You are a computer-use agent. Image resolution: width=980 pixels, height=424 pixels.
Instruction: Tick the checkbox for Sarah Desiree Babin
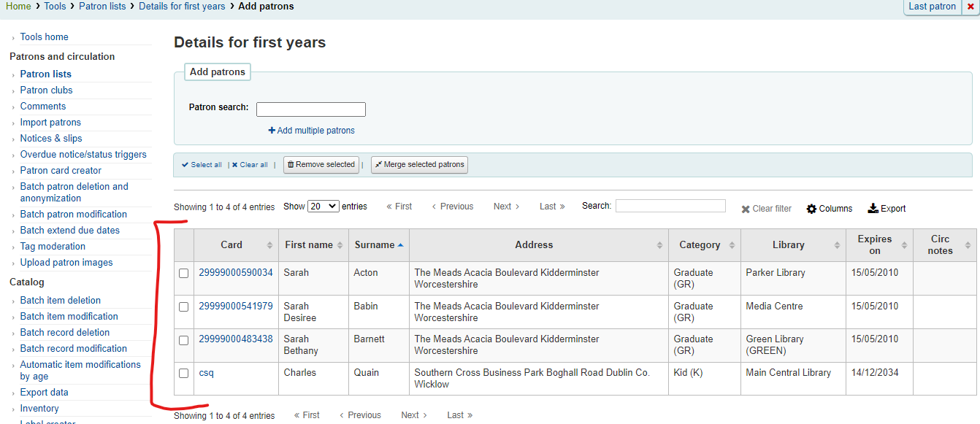coord(184,307)
